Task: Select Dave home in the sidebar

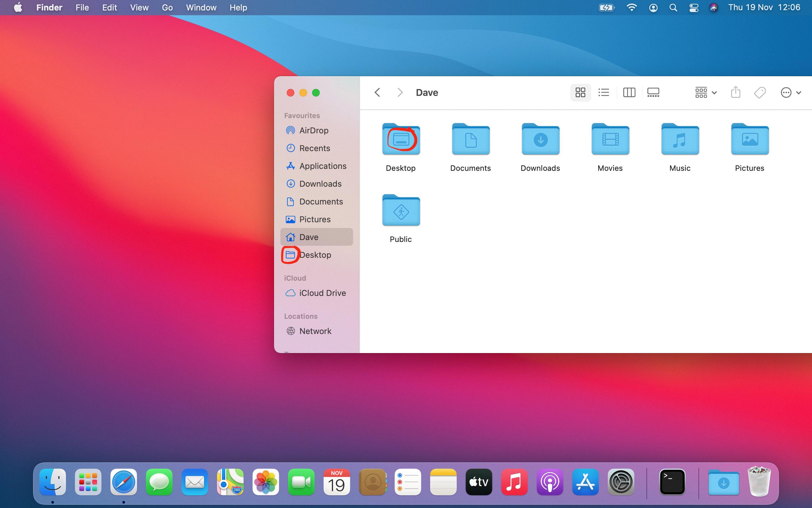Action: click(317, 237)
